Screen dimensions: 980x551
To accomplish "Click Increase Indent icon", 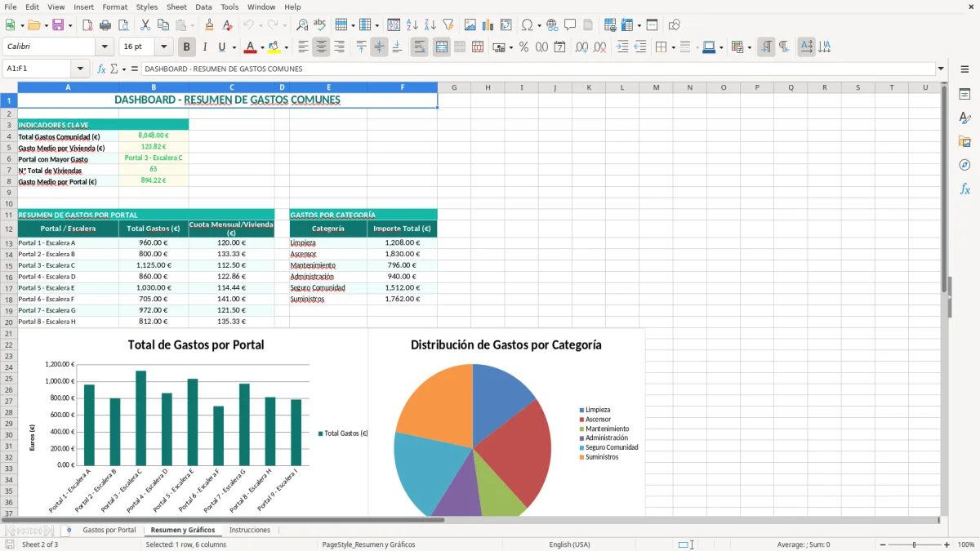I will (622, 47).
